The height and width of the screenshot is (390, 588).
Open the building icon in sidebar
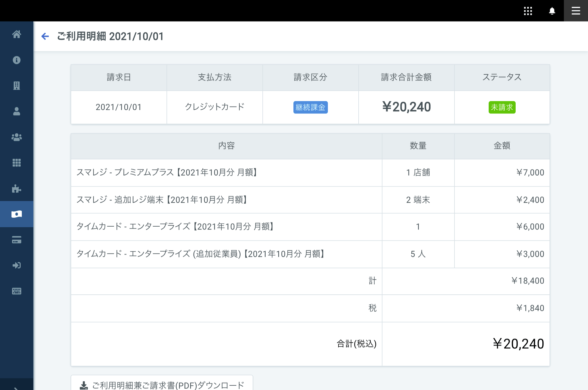tap(17, 86)
